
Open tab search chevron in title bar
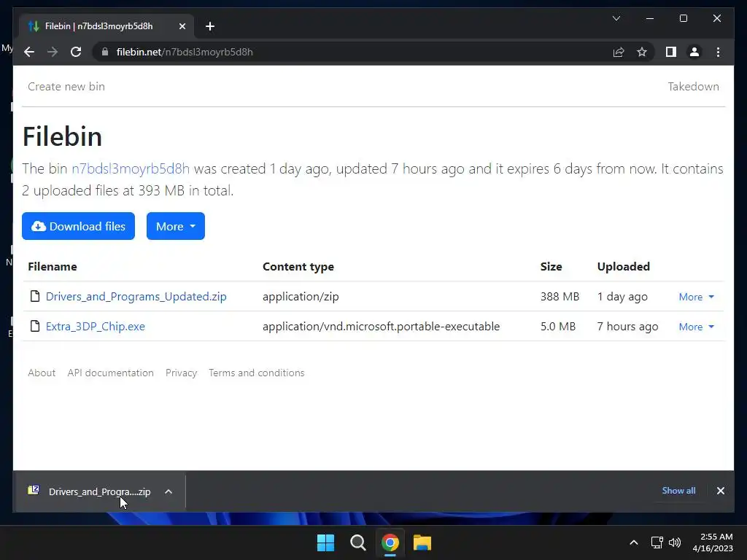click(616, 18)
